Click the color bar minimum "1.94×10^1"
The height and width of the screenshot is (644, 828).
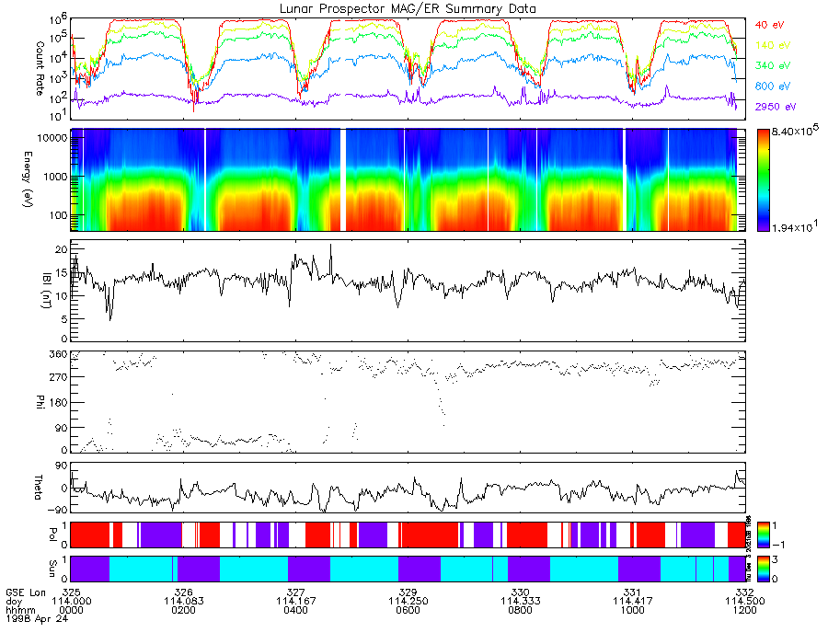[x=795, y=226]
